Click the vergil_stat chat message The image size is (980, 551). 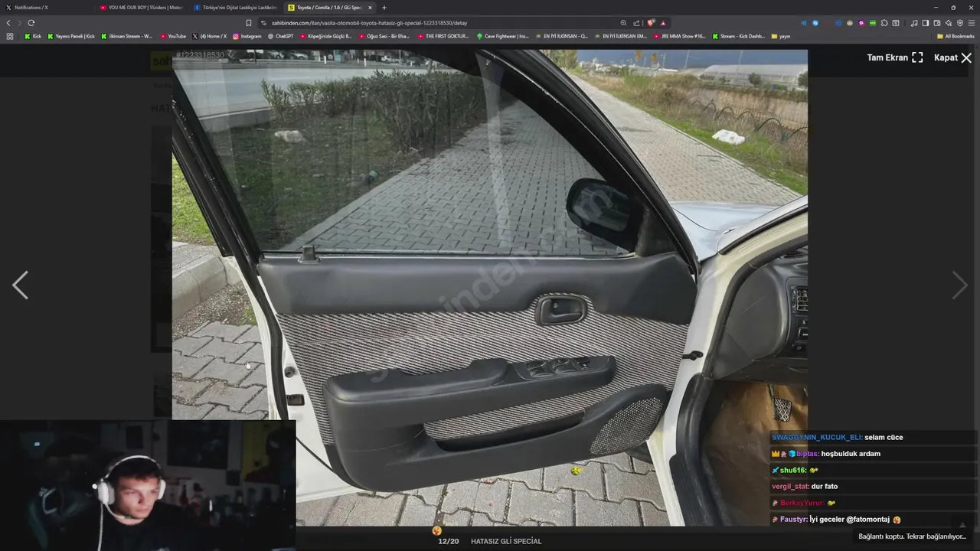pyautogui.click(x=805, y=486)
